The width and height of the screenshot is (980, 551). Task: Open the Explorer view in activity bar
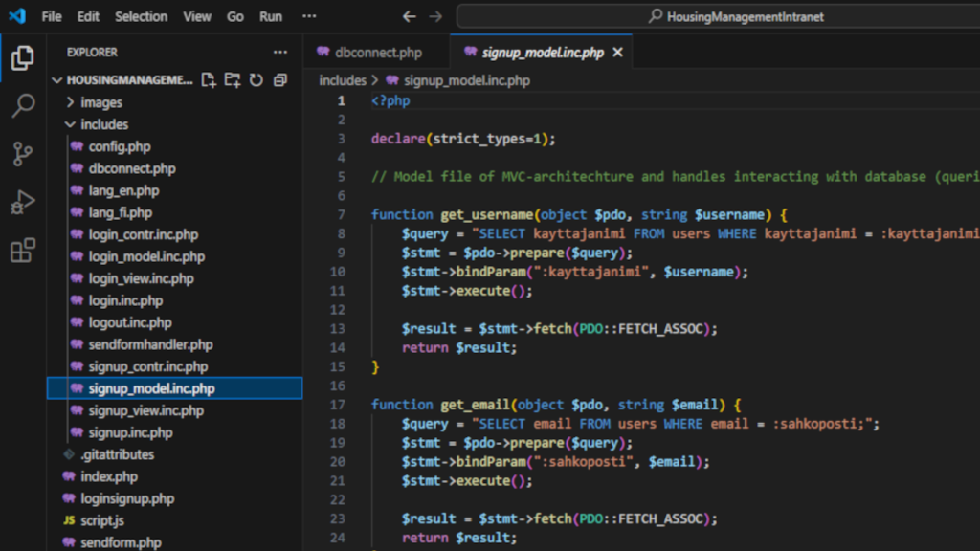coord(23,58)
